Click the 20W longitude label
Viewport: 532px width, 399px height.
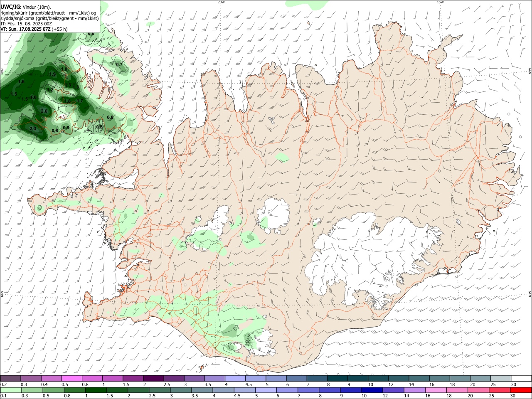tap(221, 2)
